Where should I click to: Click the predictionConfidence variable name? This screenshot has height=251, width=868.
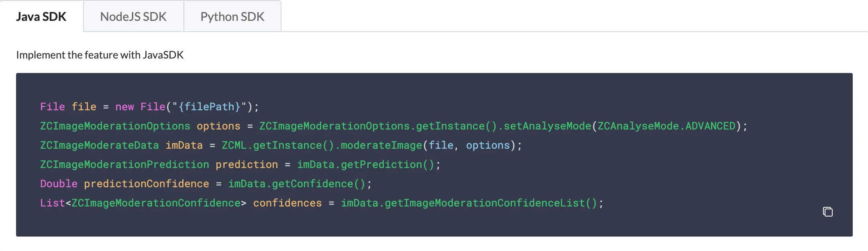pyautogui.click(x=147, y=184)
